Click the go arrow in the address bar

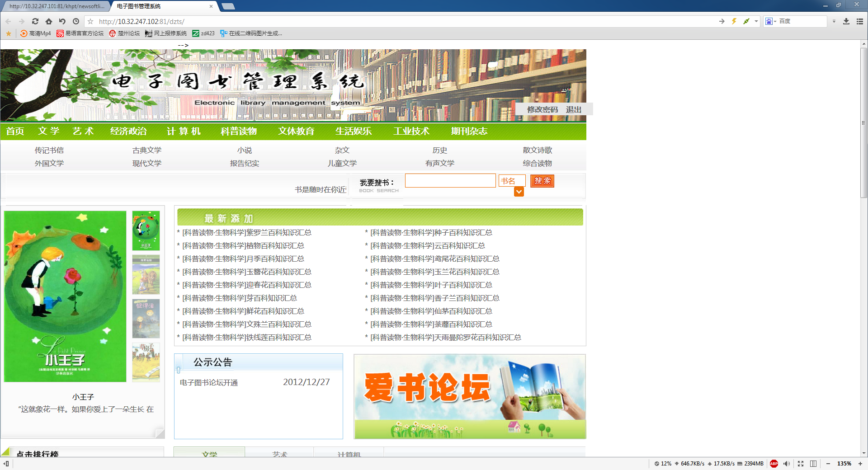pos(722,21)
